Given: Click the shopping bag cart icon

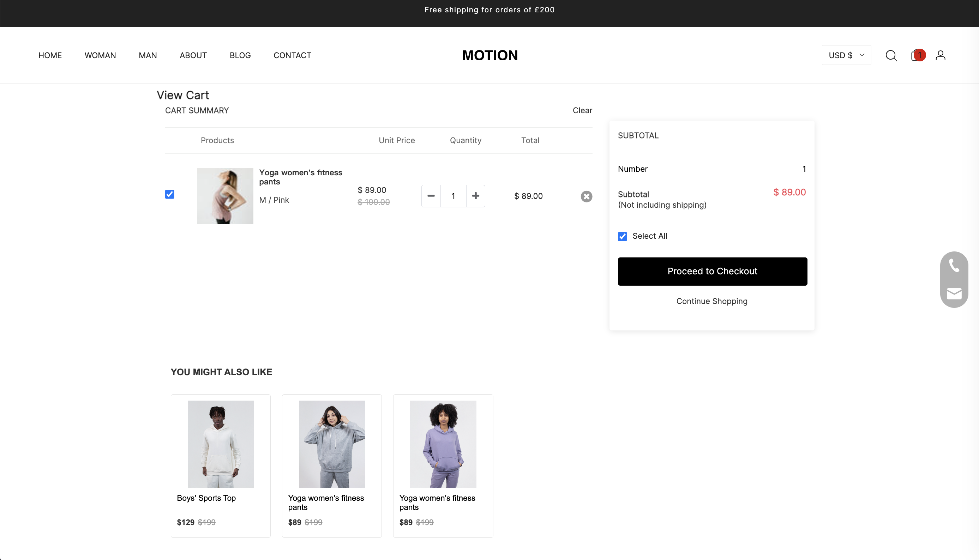Looking at the screenshot, I should pyautogui.click(x=916, y=55).
